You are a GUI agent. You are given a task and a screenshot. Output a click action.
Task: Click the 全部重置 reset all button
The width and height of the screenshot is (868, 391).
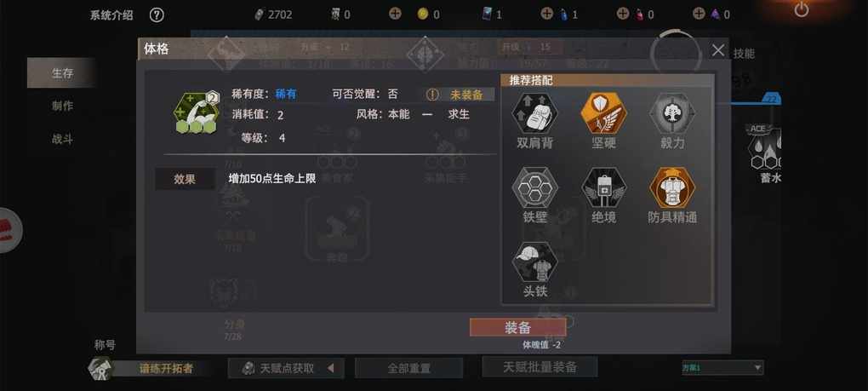[x=408, y=368]
